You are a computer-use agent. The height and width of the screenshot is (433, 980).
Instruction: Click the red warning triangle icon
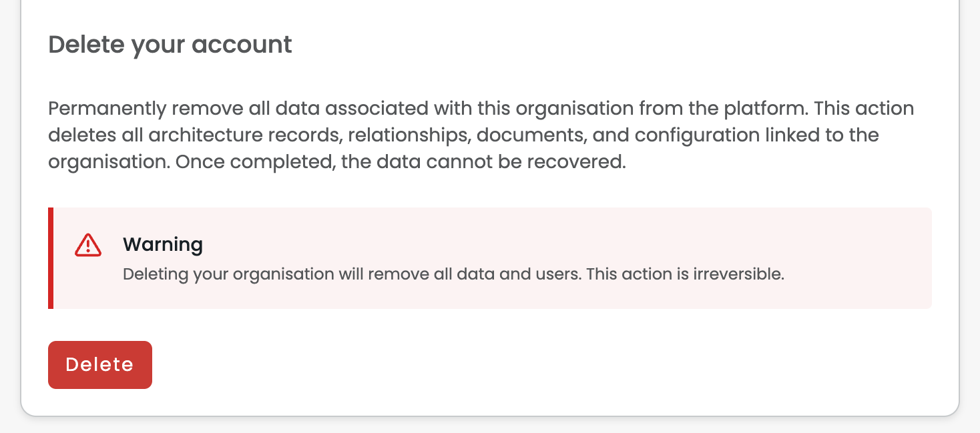point(88,246)
